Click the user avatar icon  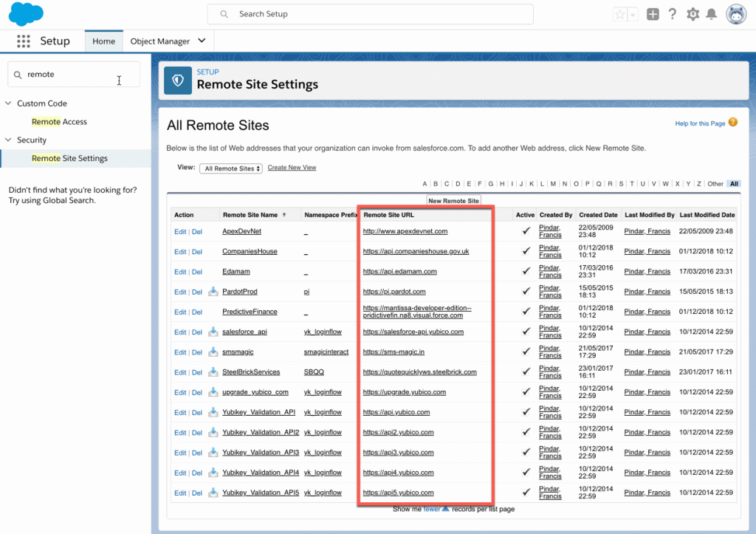click(x=735, y=13)
